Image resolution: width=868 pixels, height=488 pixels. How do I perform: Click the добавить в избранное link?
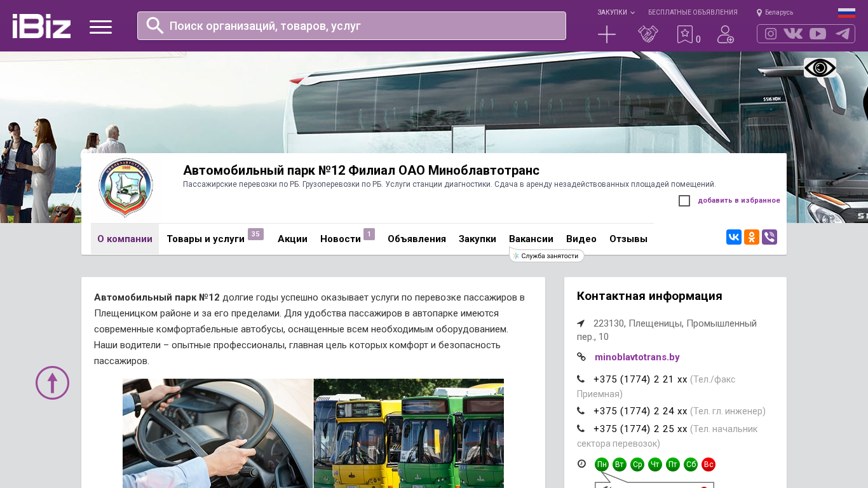click(739, 201)
